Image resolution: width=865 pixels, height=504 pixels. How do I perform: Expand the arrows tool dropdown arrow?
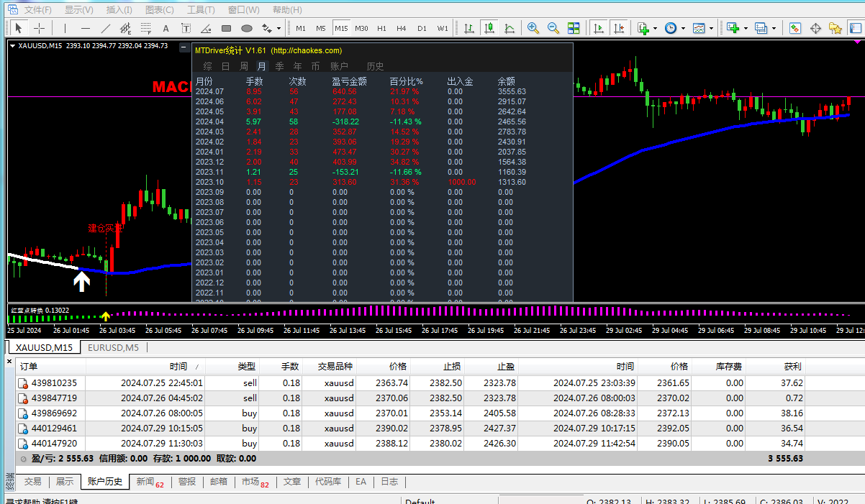point(278,29)
